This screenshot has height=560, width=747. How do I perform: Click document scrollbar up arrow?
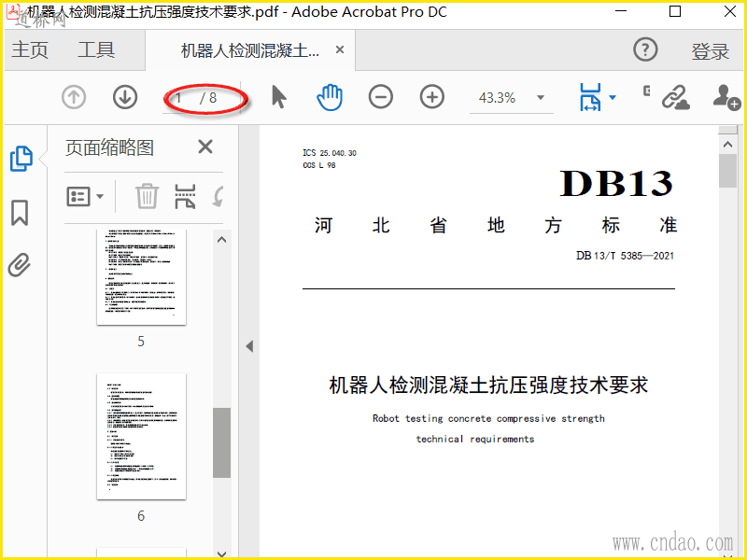[727, 144]
